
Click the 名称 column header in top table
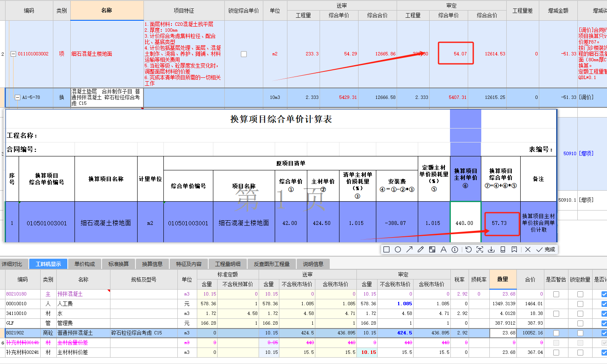107,11
